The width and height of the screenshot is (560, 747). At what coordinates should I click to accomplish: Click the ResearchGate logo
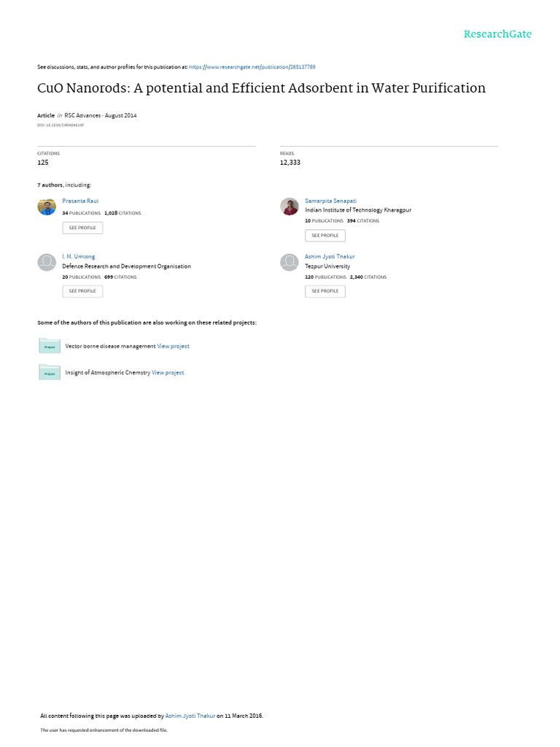click(x=497, y=34)
